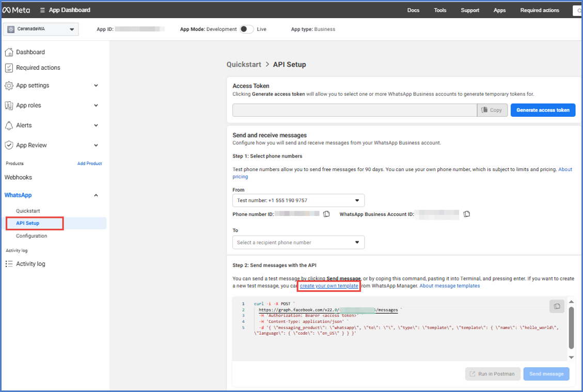Click the Activity log list icon
Viewport: 583px width, 392px height.
point(9,264)
